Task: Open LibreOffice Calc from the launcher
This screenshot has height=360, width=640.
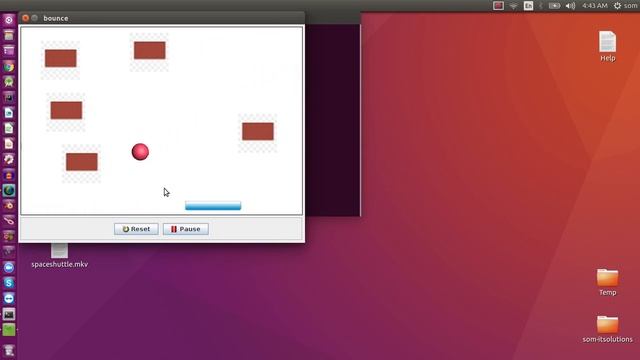Action: tap(9, 128)
